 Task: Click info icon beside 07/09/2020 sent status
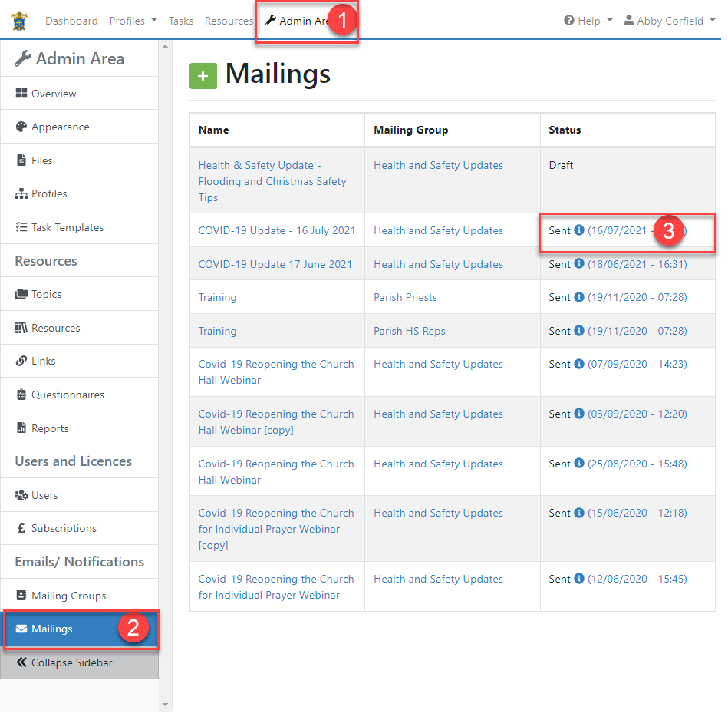coord(579,365)
